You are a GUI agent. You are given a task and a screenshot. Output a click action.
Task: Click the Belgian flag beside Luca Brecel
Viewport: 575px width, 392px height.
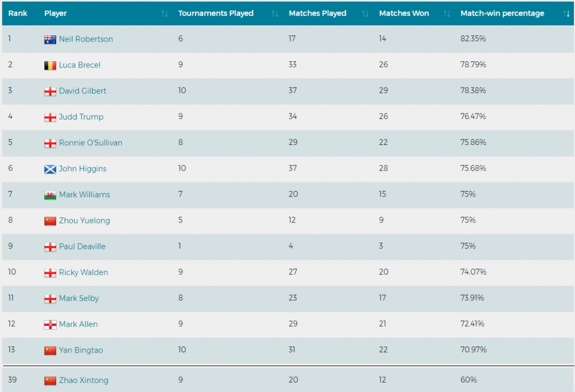tap(50, 65)
